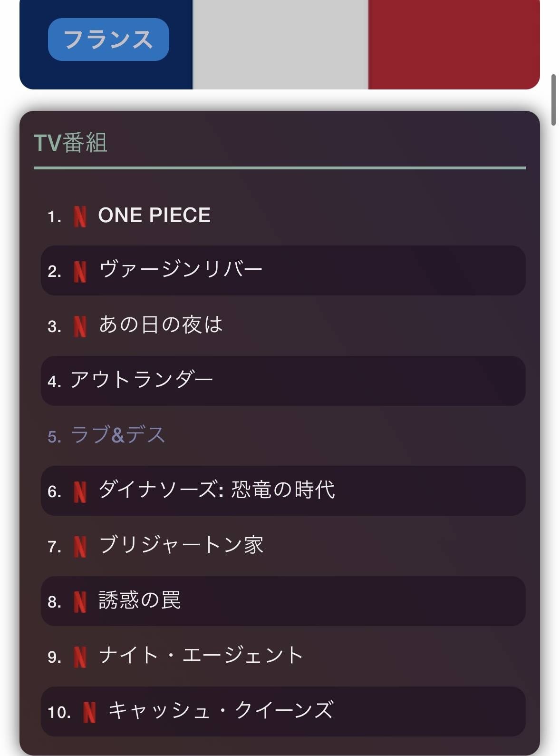Click the Netflix icon beside あの日の夜は
560x756 pixels.
tap(80, 326)
